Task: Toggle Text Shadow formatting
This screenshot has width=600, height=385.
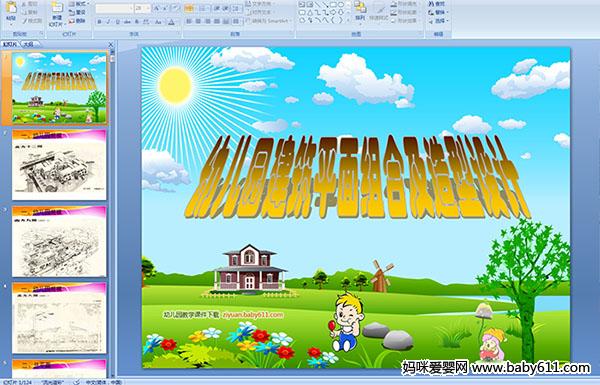Action: coord(137,22)
